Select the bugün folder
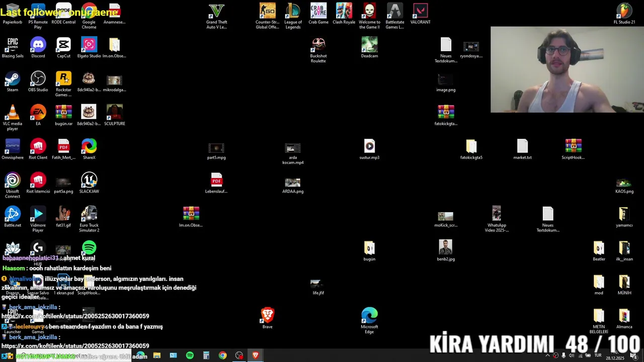Viewport: 644px width, 362px height. (369, 250)
